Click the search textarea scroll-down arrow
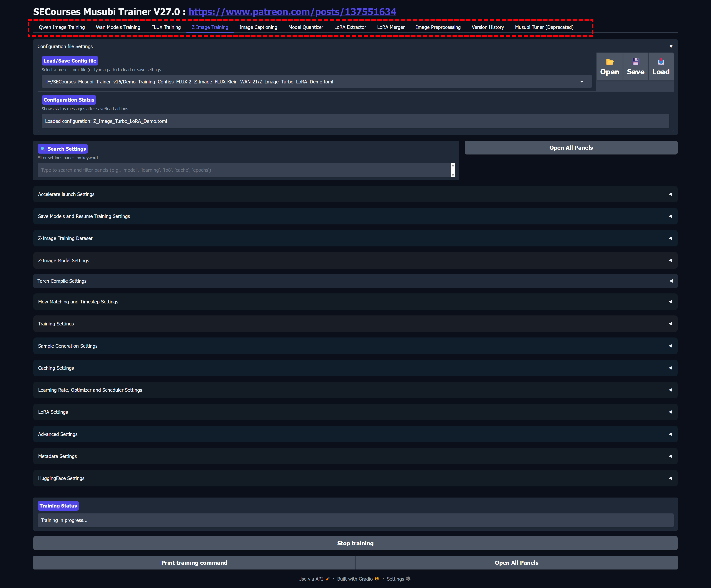Viewport: 711px width, 588px height. (453, 175)
